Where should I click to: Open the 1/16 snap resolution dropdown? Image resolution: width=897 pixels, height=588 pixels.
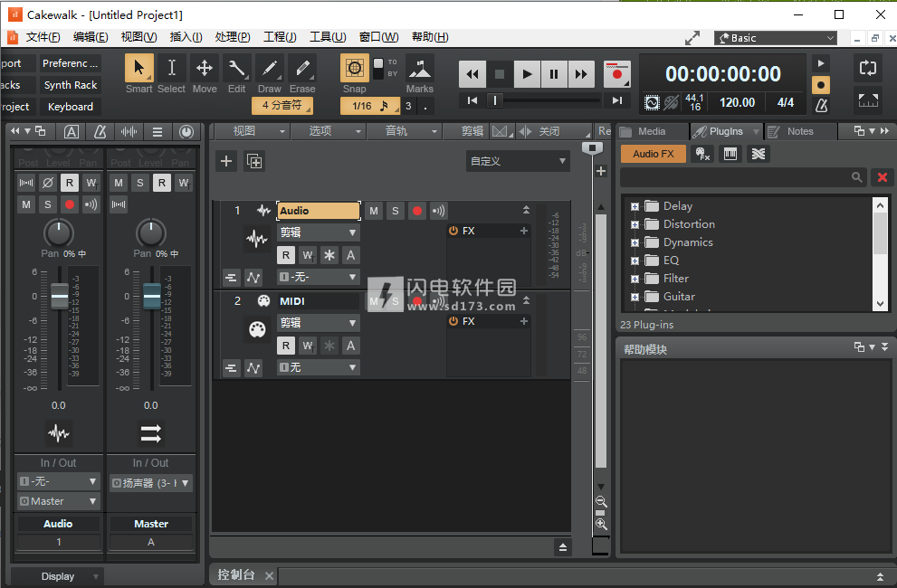(370, 106)
